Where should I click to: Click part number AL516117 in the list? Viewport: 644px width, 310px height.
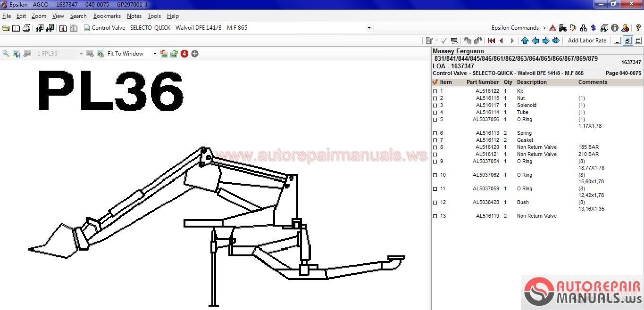[x=487, y=105]
